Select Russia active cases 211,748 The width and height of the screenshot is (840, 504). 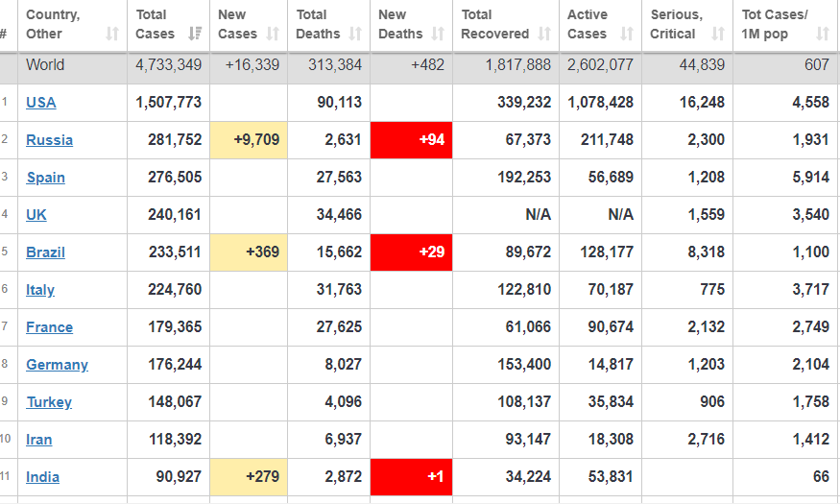point(607,140)
